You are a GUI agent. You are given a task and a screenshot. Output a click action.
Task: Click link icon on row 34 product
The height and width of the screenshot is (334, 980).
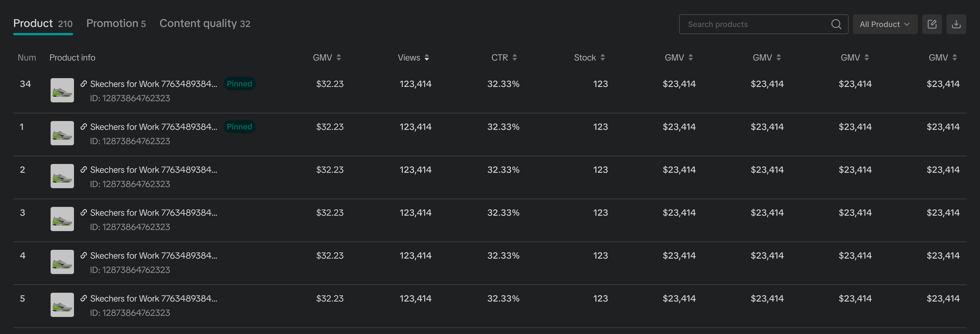coord(84,84)
